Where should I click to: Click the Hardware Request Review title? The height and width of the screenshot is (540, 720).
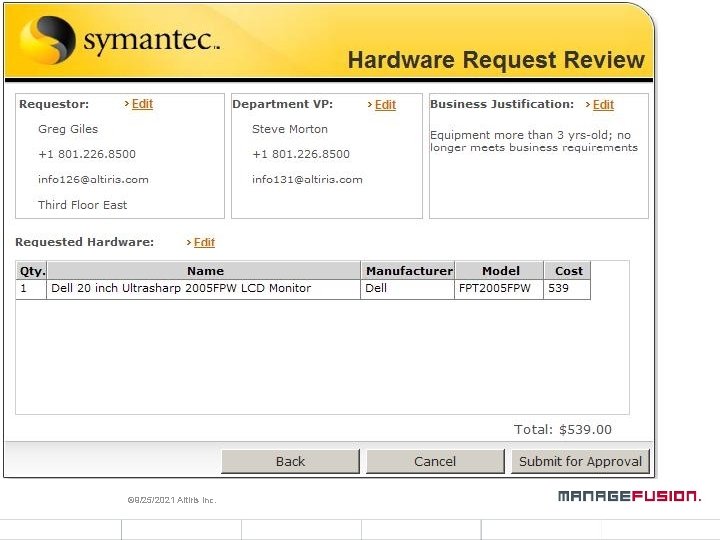pyautogui.click(x=496, y=60)
